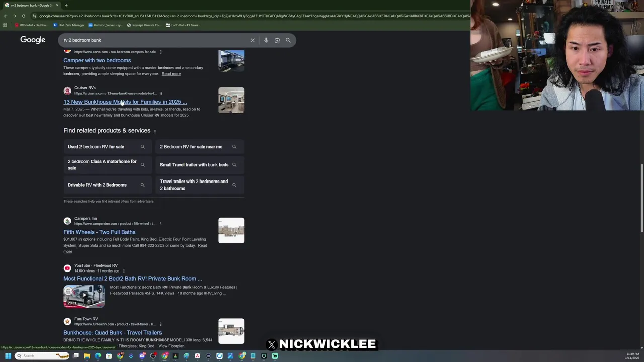
Task: Click browser forward arrow
Action: tap(15, 16)
